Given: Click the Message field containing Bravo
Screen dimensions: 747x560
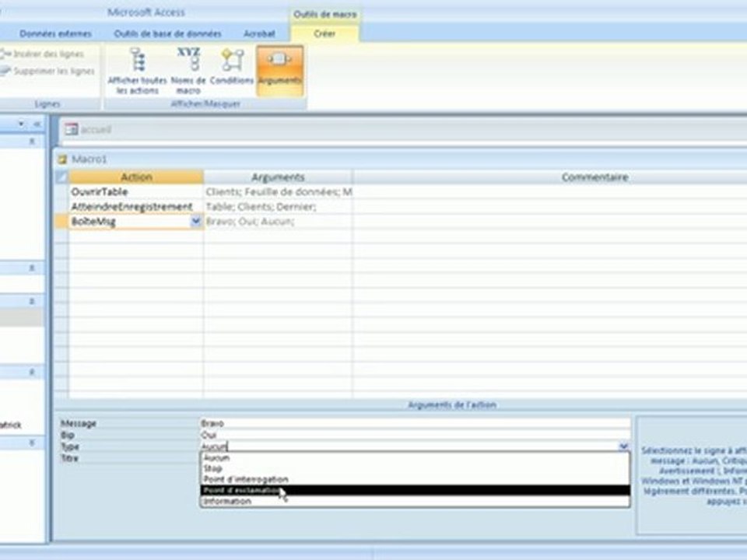Looking at the screenshot, I should click(x=415, y=423).
